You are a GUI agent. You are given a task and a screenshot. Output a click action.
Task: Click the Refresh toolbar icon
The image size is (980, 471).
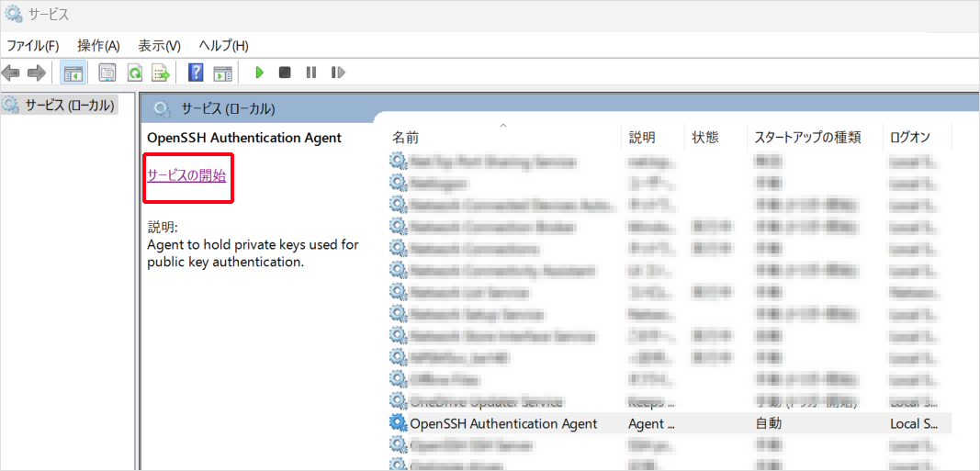[134, 73]
